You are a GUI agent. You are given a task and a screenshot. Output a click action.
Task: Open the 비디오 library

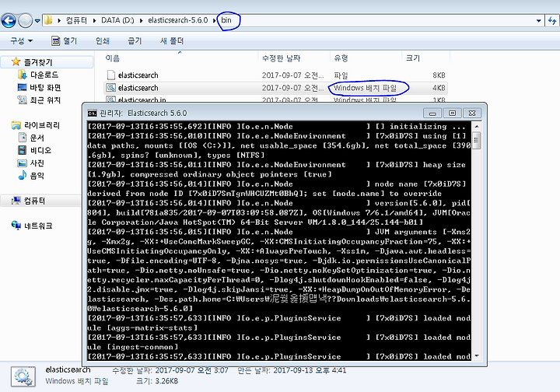[40, 150]
